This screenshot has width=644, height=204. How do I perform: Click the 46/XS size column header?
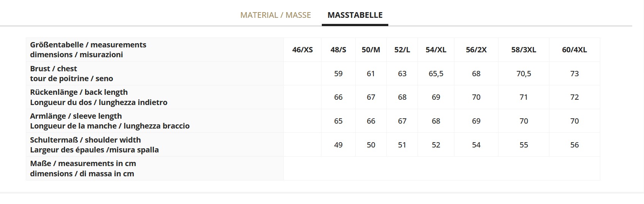pyautogui.click(x=302, y=50)
